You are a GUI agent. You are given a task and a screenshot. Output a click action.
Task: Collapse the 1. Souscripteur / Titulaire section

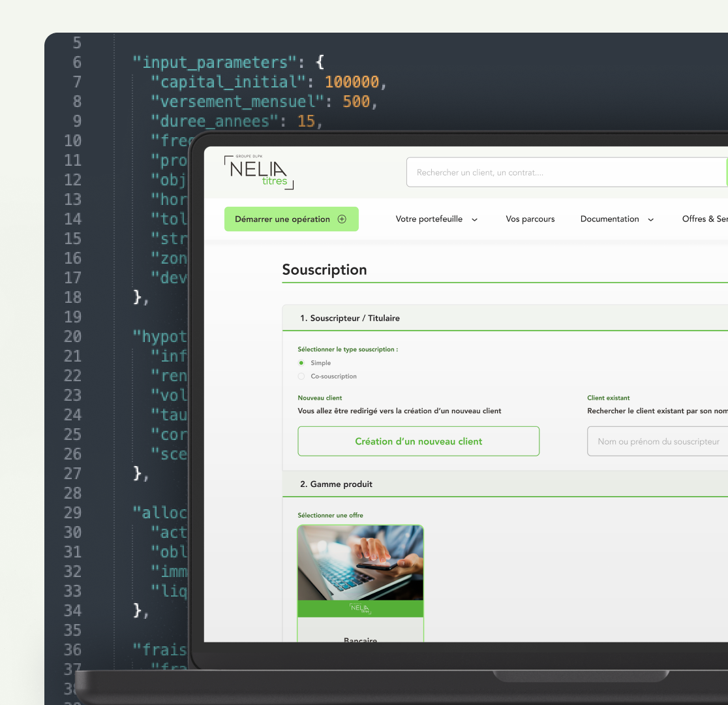click(350, 318)
